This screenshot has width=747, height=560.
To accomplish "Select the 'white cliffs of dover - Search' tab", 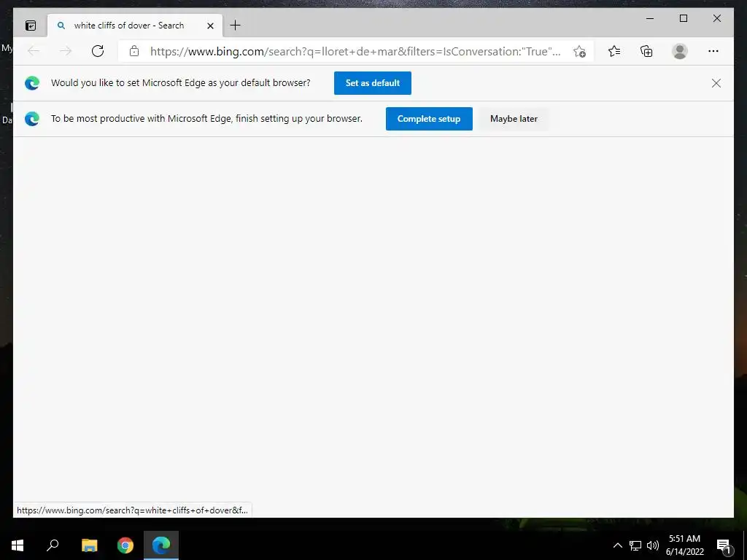I will click(135, 26).
